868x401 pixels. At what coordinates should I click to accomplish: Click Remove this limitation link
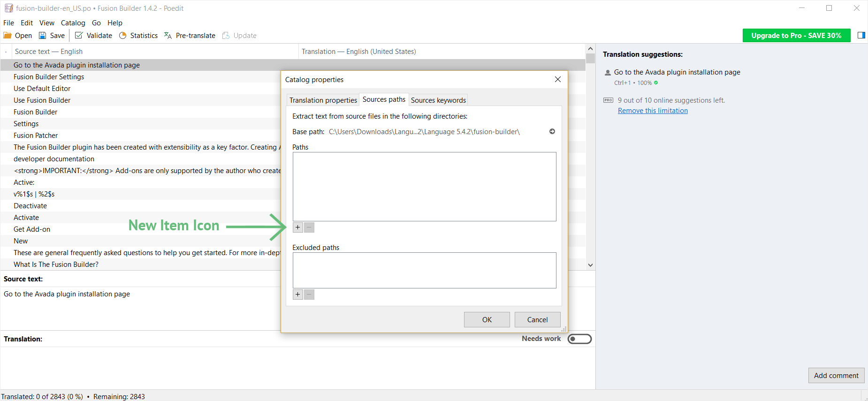click(653, 111)
